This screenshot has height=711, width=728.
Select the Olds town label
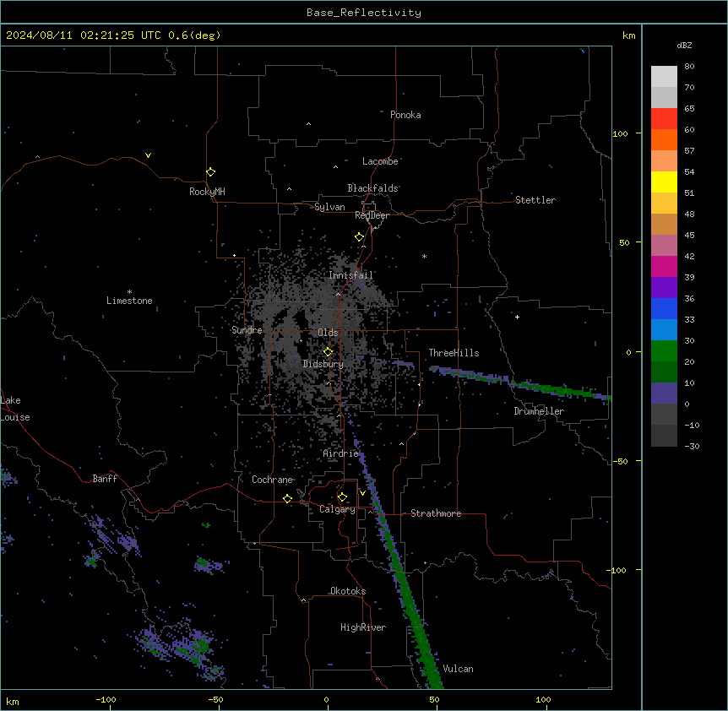click(x=328, y=333)
